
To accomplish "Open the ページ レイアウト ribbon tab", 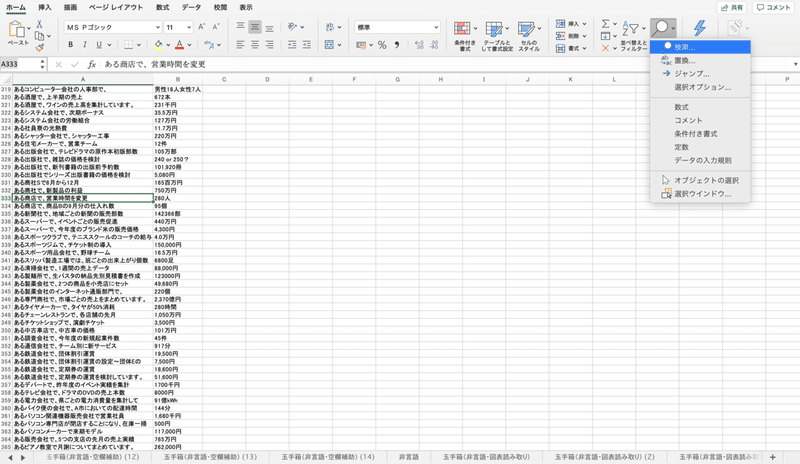I will 116,8.
